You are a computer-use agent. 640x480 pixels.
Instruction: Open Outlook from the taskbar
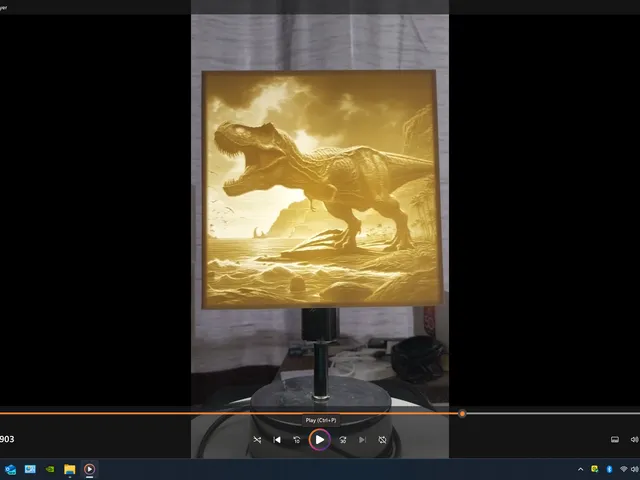[10, 469]
